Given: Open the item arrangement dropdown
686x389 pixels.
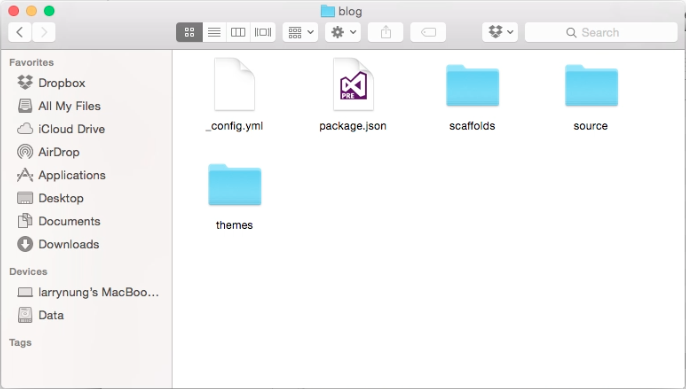Looking at the screenshot, I should (301, 32).
